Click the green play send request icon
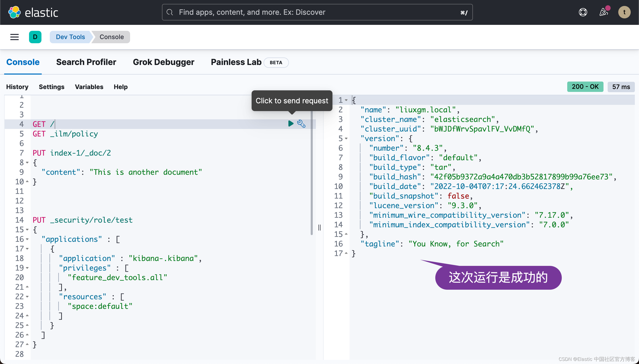The width and height of the screenshot is (639, 364). (x=291, y=124)
